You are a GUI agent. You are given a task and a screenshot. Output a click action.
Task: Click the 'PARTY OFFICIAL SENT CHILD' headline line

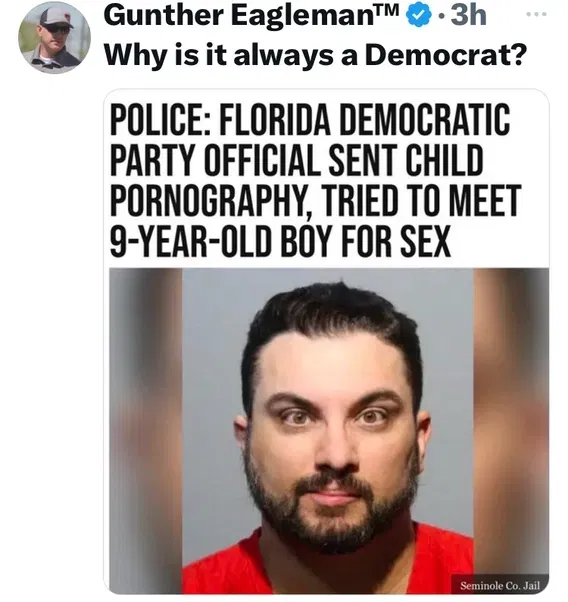296,159
